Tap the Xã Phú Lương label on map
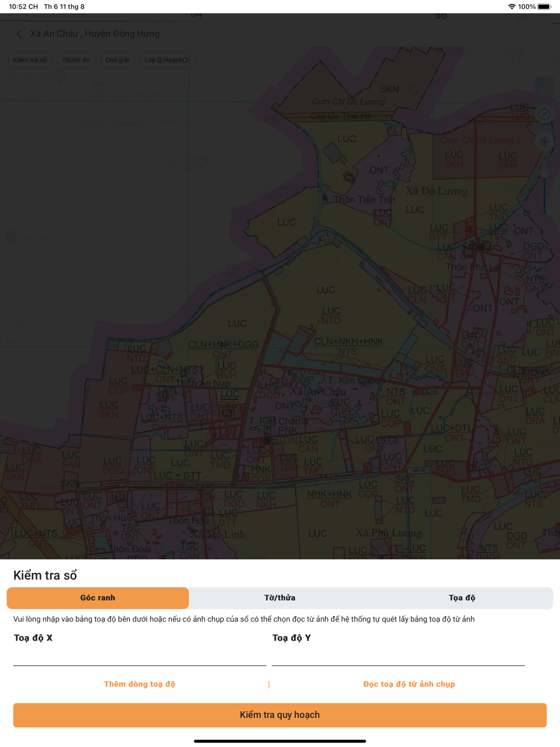The image size is (560, 747). [x=389, y=533]
